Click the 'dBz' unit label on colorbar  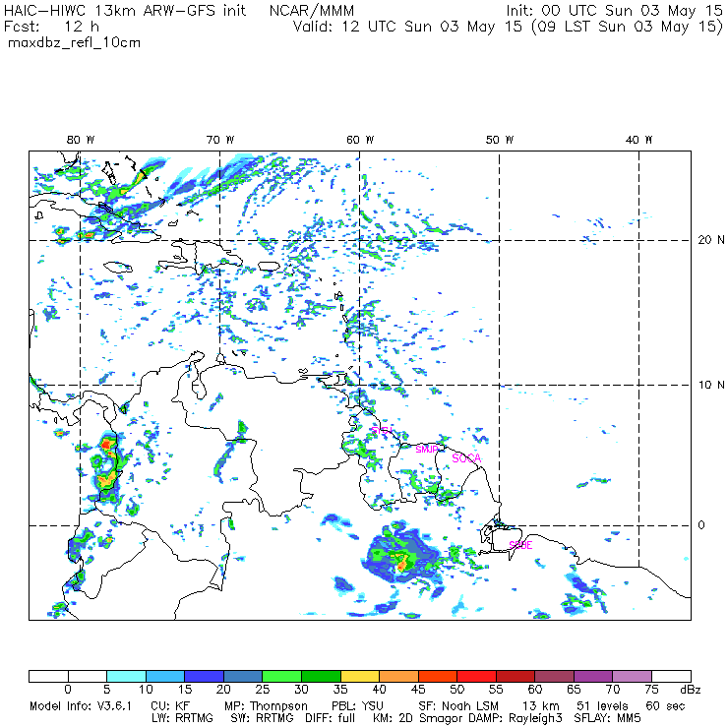click(x=691, y=691)
